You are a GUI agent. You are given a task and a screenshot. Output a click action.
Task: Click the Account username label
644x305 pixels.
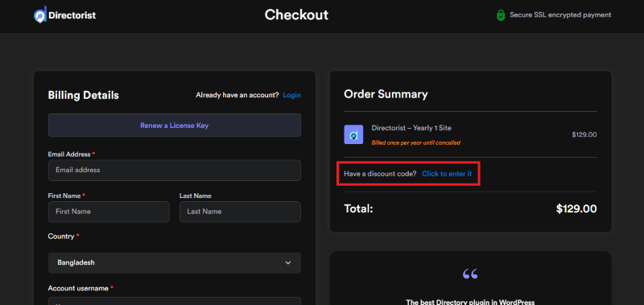tap(78, 289)
